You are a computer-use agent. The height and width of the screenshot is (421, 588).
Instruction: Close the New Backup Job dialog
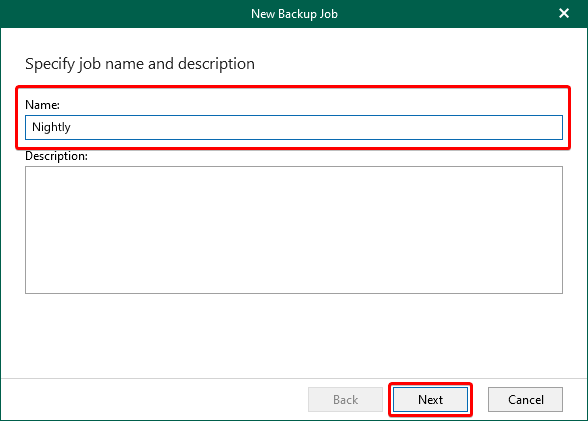click(564, 13)
